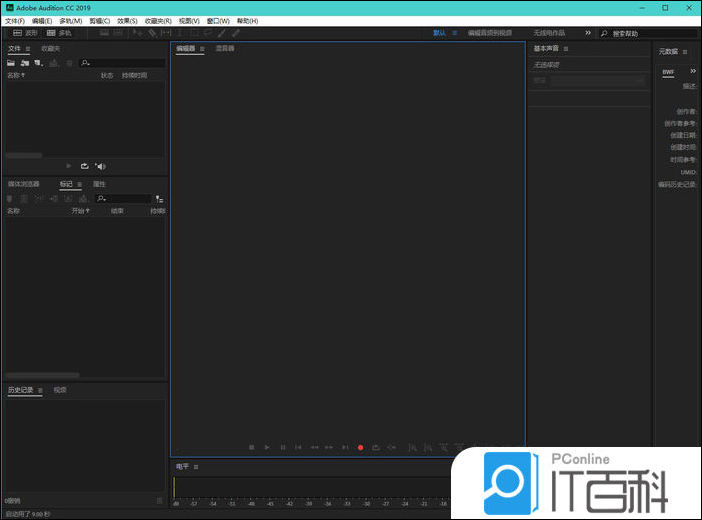This screenshot has width=702, height=520.
Task: Select the 无线电作品 workspace
Action: (549, 33)
